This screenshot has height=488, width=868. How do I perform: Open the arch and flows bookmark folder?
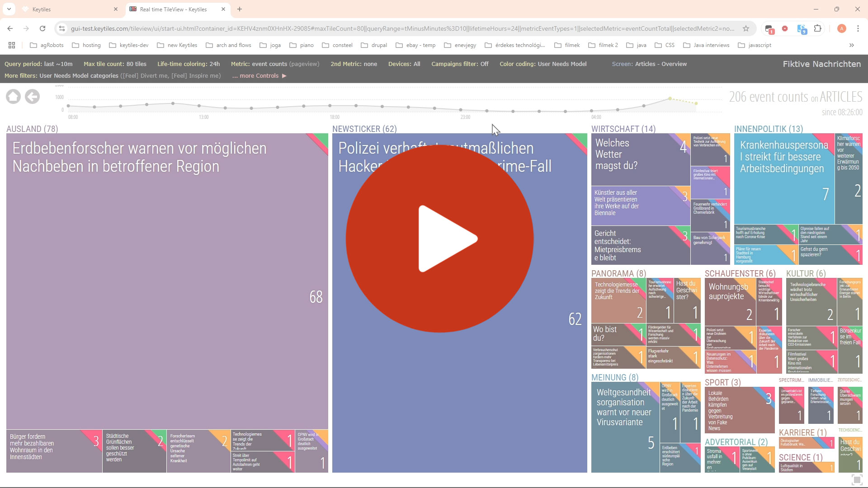tap(228, 45)
